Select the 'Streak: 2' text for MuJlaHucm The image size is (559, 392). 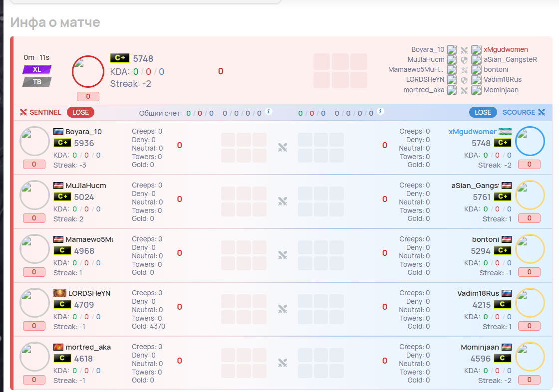[68, 219]
